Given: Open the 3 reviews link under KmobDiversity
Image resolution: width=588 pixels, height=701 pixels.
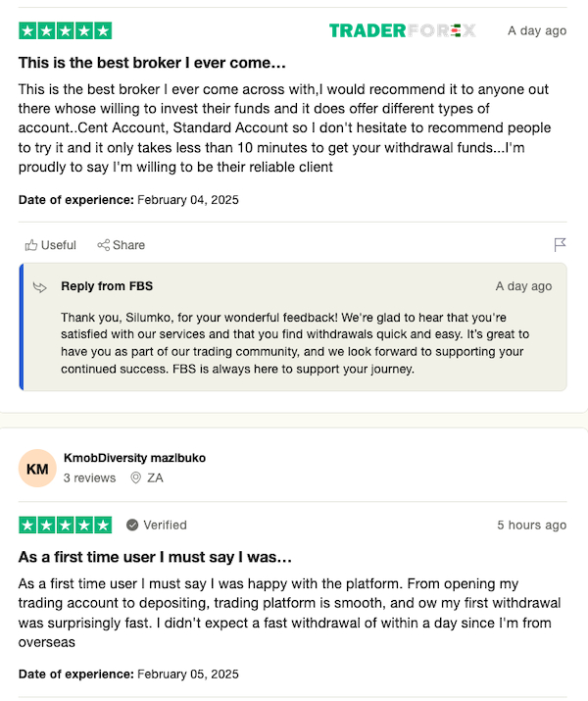Looking at the screenshot, I should [89, 477].
